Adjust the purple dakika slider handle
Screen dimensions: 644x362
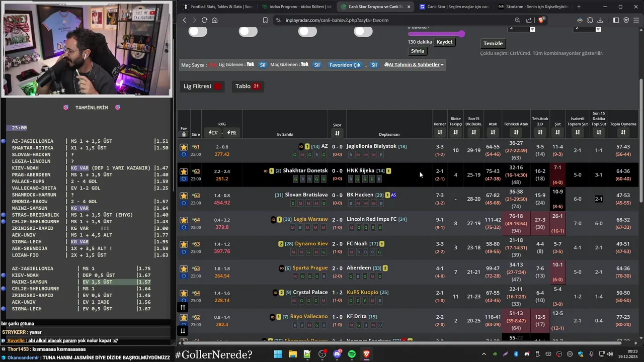click(x=461, y=33)
